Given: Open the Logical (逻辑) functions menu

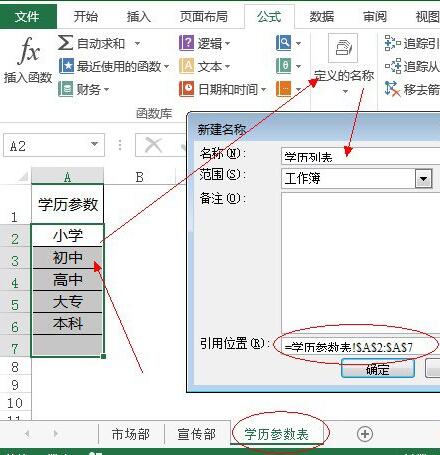Looking at the screenshot, I should [205, 43].
